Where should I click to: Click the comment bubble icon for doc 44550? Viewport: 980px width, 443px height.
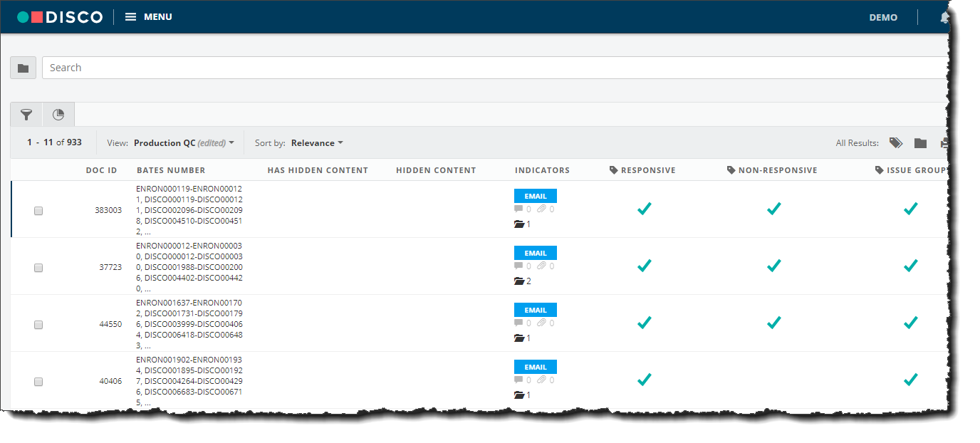point(518,323)
